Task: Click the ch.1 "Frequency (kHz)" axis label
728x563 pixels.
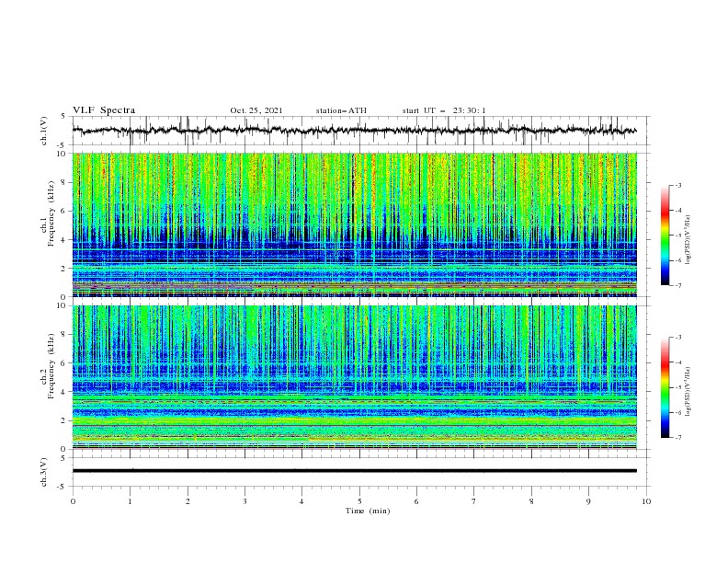Action: tap(52, 214)
